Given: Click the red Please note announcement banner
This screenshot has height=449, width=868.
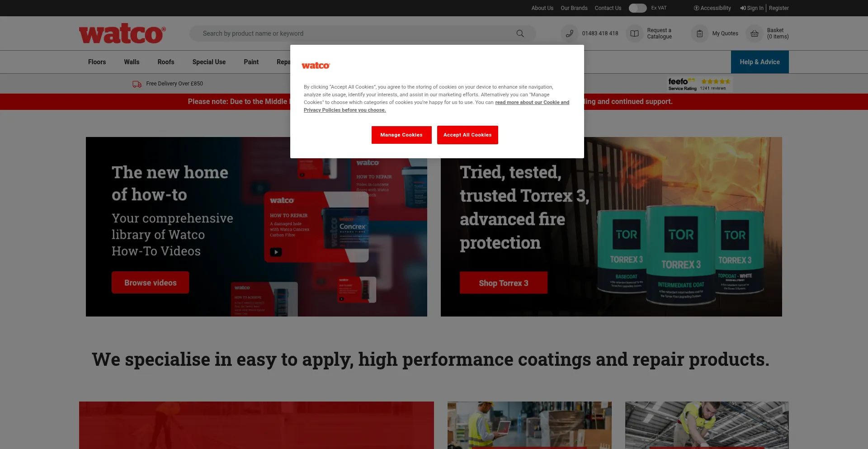Looking at the screenshot, I should 434,102.
